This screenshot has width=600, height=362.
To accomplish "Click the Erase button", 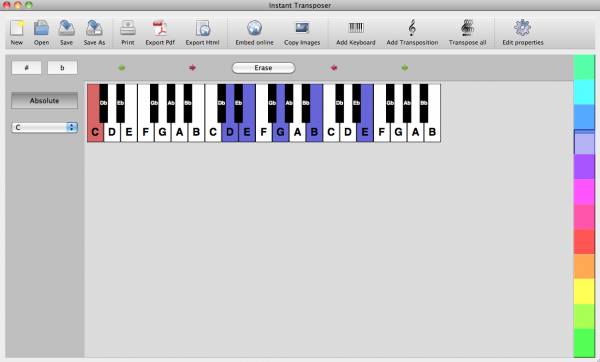I will pyautogui.click(x=263, y=68).
